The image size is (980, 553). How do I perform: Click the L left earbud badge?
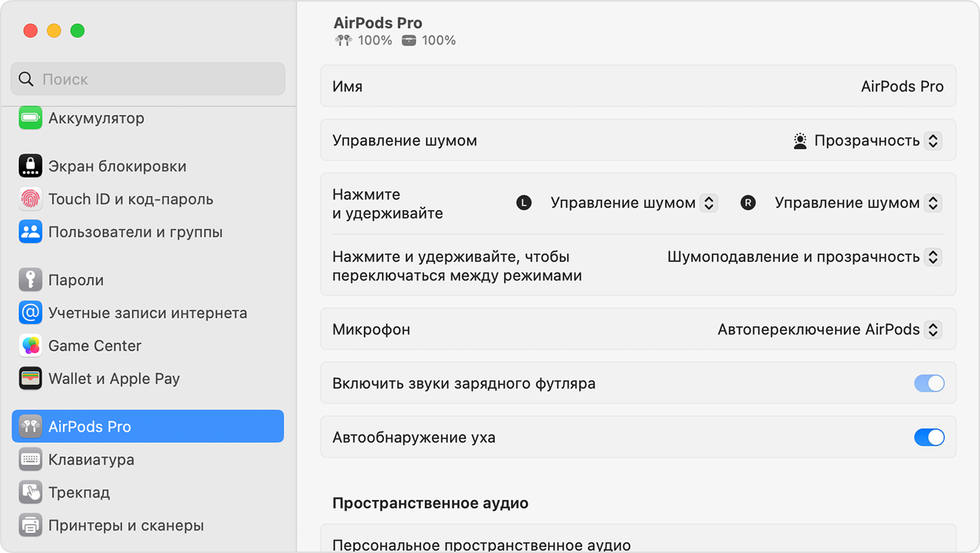click(524, 203)
